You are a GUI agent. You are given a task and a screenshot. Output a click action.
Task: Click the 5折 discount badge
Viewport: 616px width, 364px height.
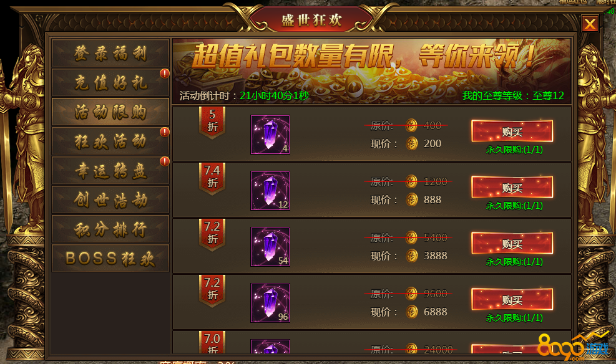pyautogui.click(x=212, y=122)
